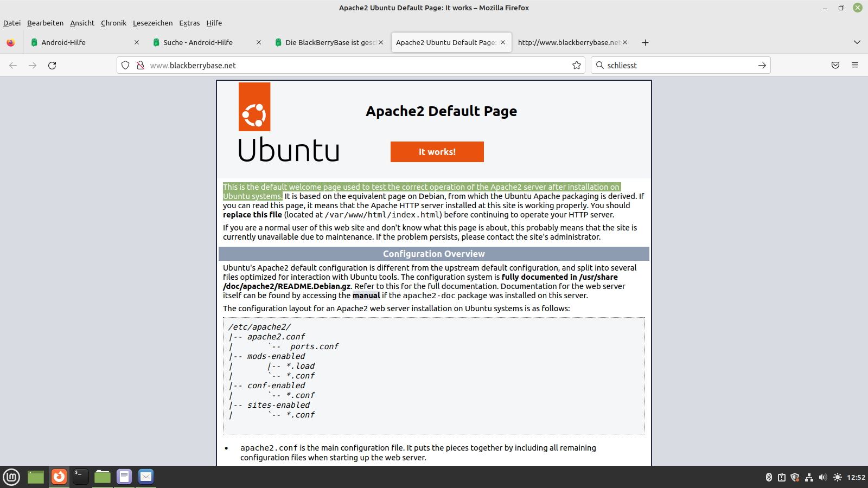The width and height of the screenshot is (868, 488).
Task: Click the reload page button
Action: tap(52, 66)
